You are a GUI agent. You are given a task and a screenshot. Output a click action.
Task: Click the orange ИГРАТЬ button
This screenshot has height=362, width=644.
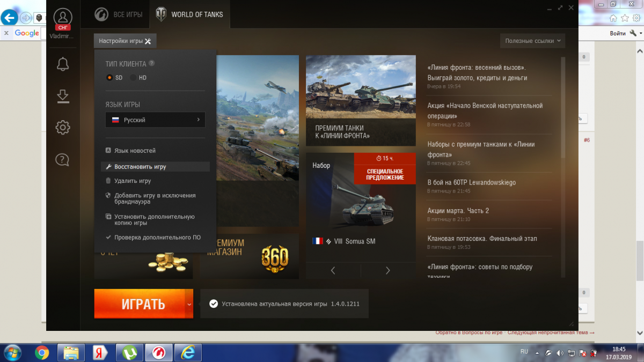tap(140, 304)
